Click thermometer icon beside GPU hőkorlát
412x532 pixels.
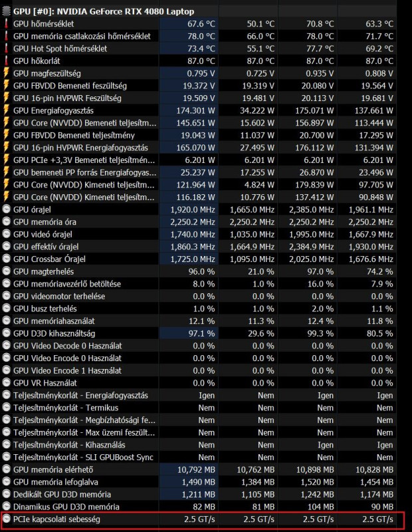[6, 61]
